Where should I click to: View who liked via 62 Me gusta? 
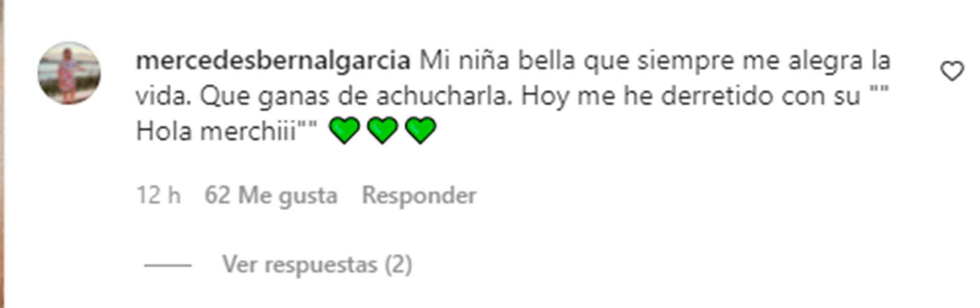click(271, 196)
